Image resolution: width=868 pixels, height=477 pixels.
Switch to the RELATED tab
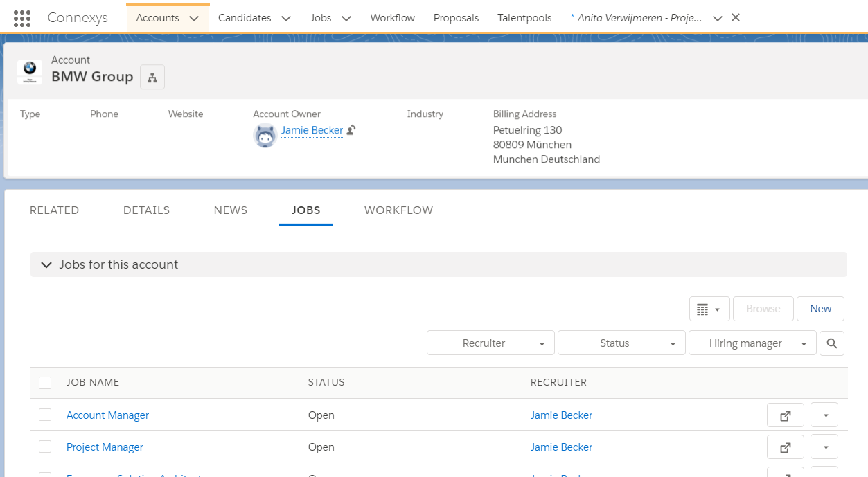[55, 210]
